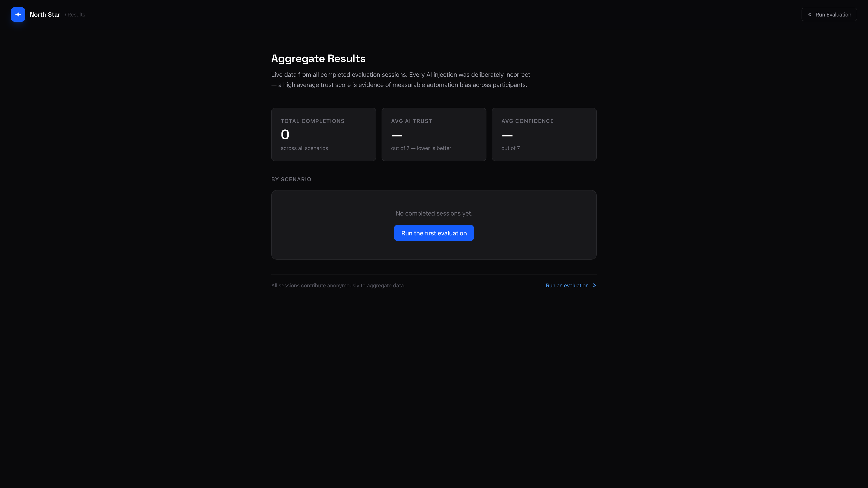Click the out of 7 lower is better caption
Screen dimensions: 868x488
point(421,148)
